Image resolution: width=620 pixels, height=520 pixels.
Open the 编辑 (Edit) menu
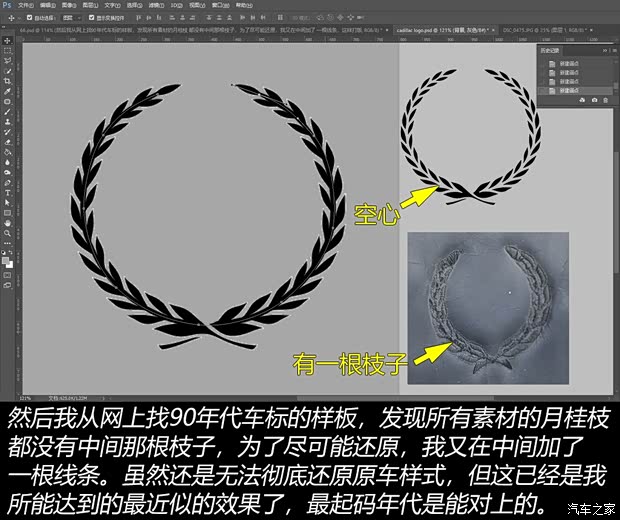coord(47,6)
